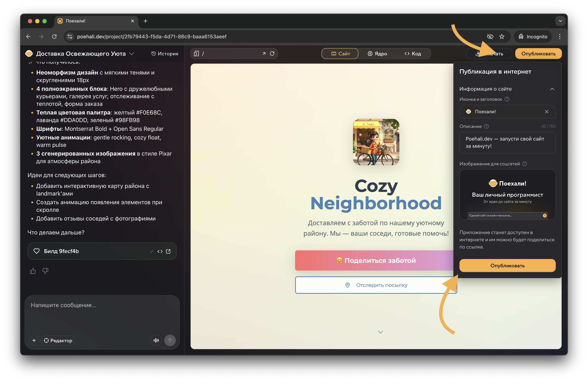Switch to the Код tab
The image size is (588, 382).
[413, 54]
